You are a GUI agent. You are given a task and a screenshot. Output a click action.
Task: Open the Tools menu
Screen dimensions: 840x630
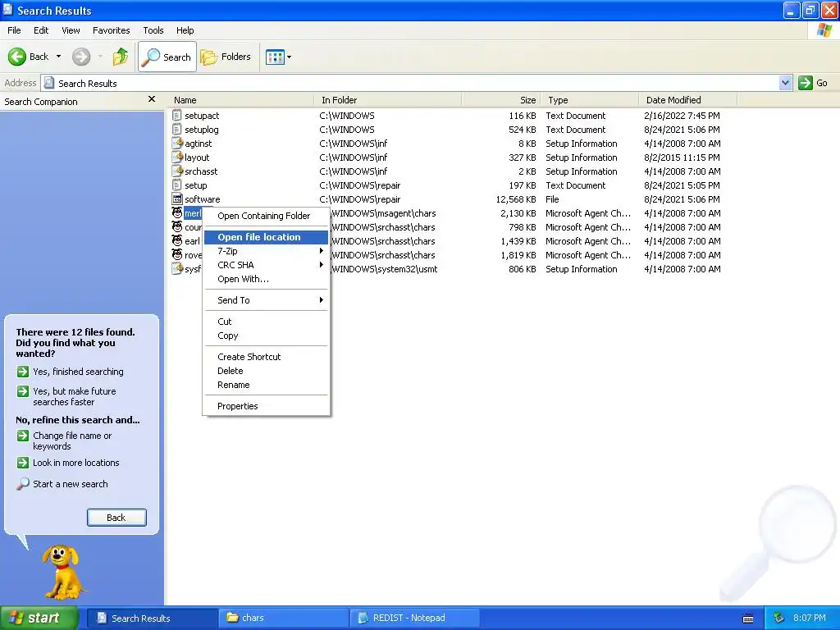pyautogui.click(x=153, y=30)
